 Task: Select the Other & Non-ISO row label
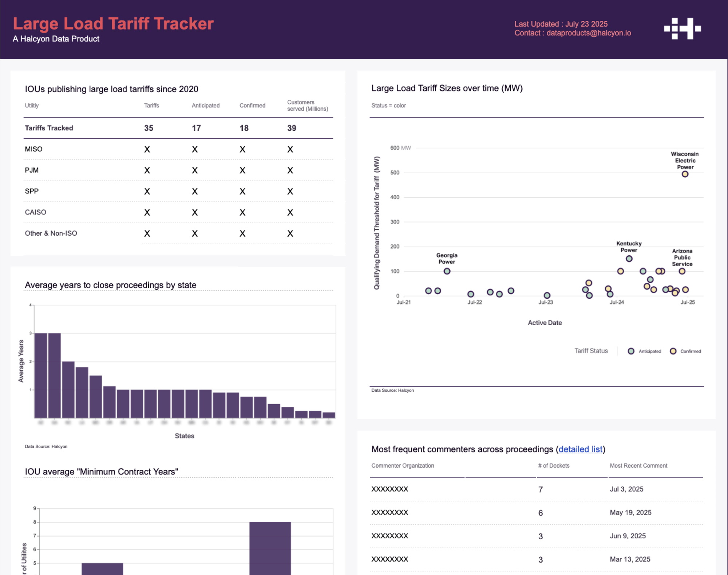point(51,233)
